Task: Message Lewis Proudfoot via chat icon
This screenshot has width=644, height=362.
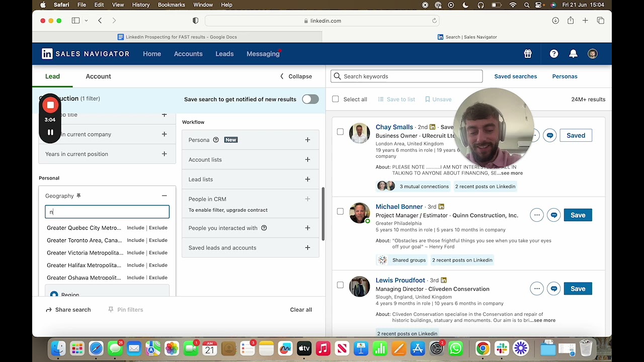Action: (x=554, y=289)
